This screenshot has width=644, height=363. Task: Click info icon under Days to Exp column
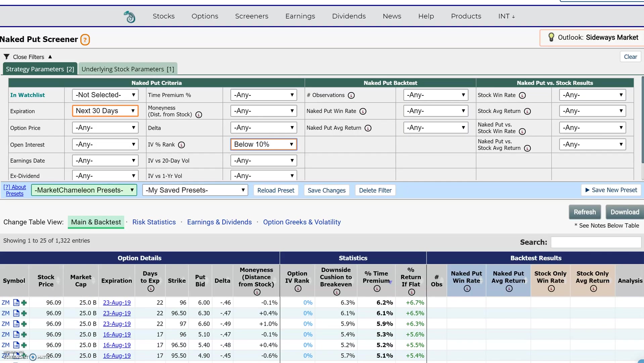151,289
